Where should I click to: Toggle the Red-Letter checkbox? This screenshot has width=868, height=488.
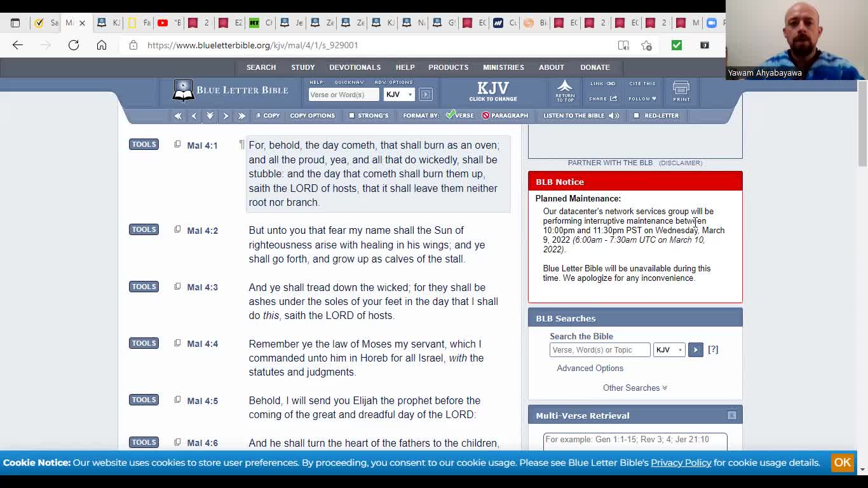click(x=636, y=116)
